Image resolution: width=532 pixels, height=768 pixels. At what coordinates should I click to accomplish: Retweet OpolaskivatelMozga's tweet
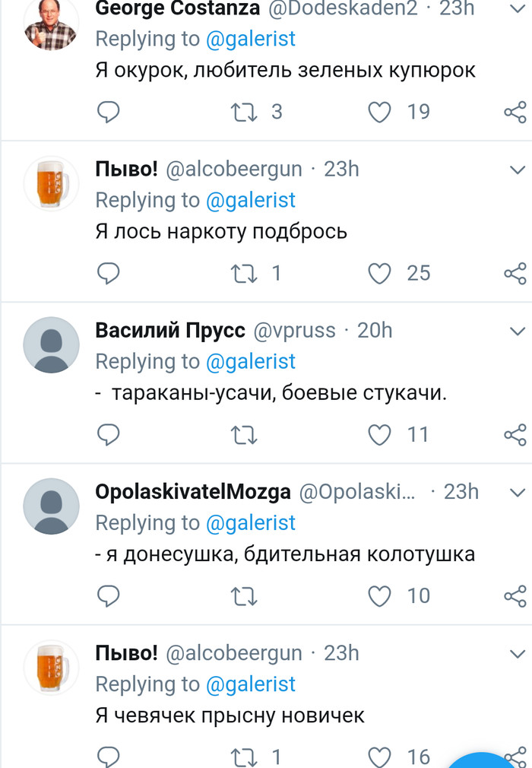coord(244,596)
